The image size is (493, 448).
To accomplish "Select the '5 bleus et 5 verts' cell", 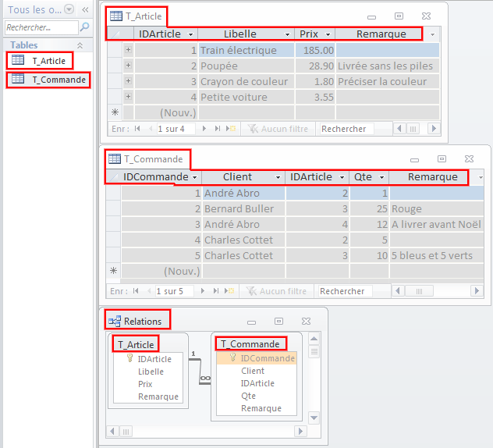I will tap(436, 256).
